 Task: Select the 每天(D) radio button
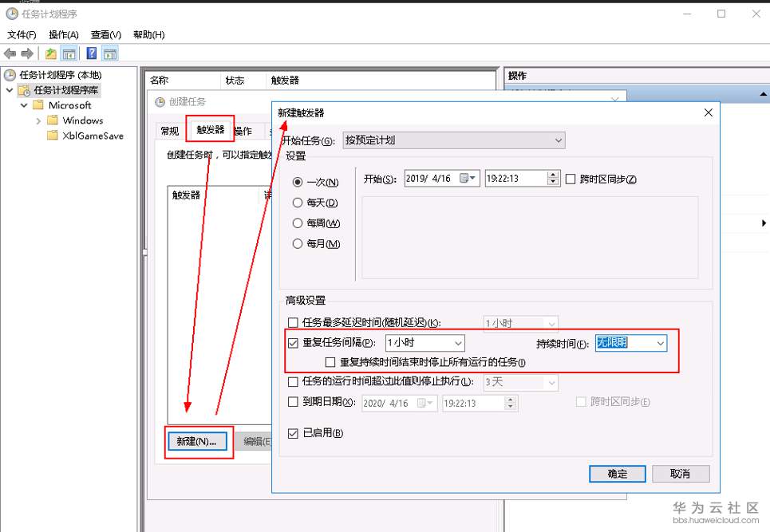point(297,202)
